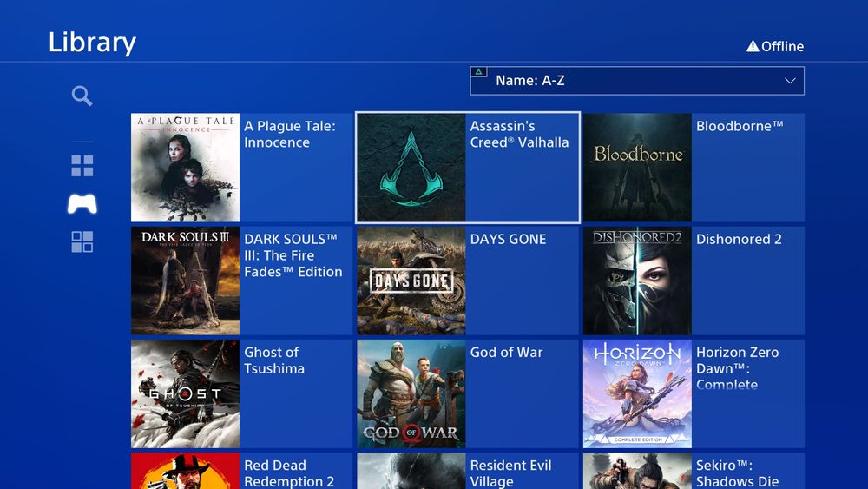Open the Ghost of Tsushima cover thumbnail
Screen dimensions: 868x489
(186, 393)
